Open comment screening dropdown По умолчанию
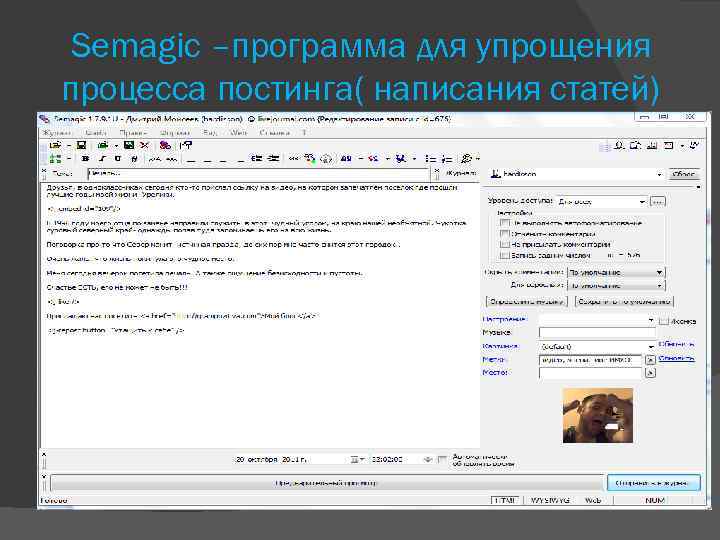The width and height of the screenshot is (720, 540). [x=616, y=272]
